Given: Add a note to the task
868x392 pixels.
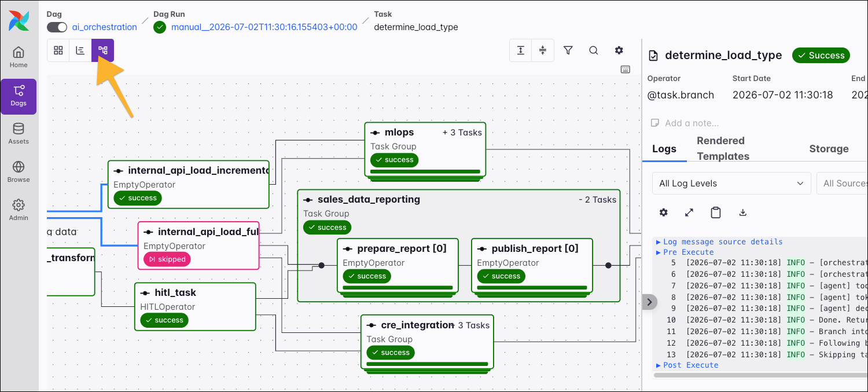Looking at the screenshot, I should coord(686,123).
